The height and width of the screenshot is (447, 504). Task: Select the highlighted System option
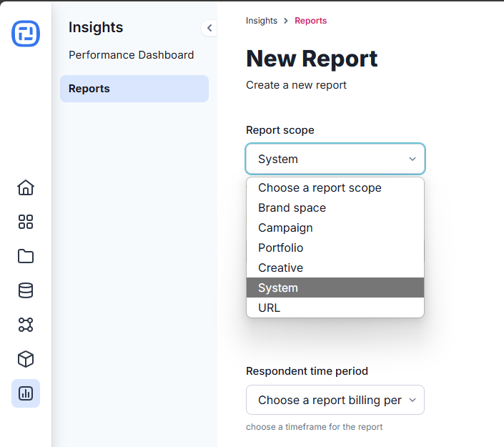click(x=335, y=288)
